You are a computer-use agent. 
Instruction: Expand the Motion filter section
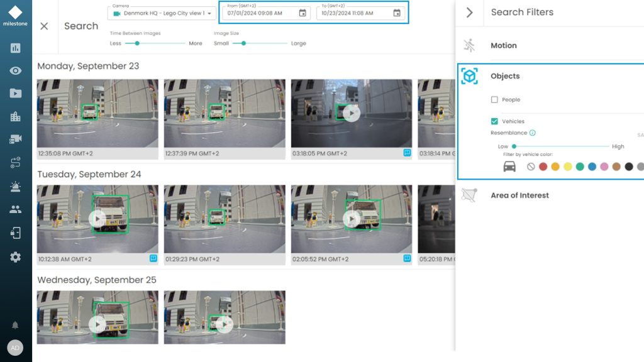[504, 46]
